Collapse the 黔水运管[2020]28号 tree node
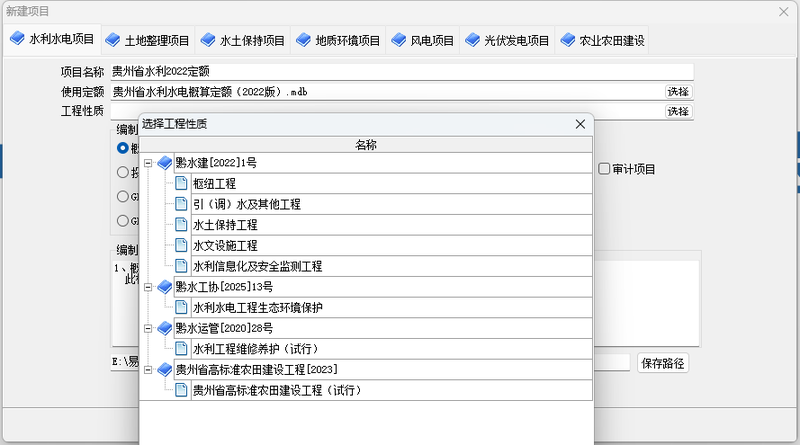The width and height of the screenshot is (800, 445). (148, 329)
